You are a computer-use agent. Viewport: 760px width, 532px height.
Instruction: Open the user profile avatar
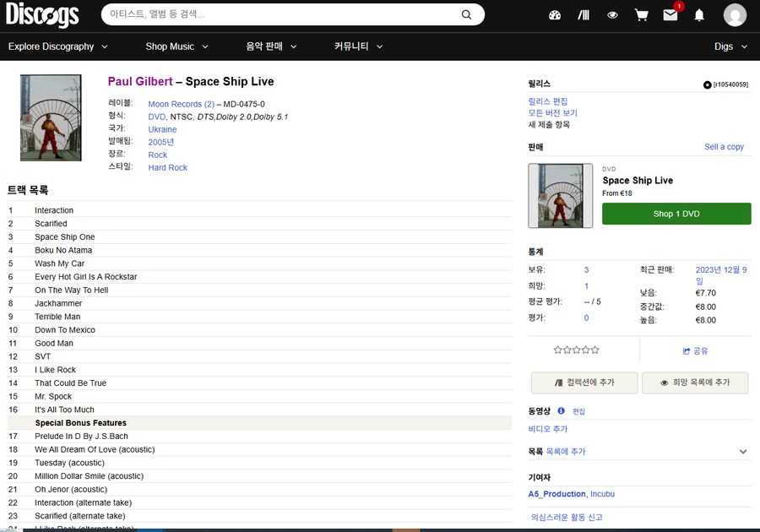[735, 15]
